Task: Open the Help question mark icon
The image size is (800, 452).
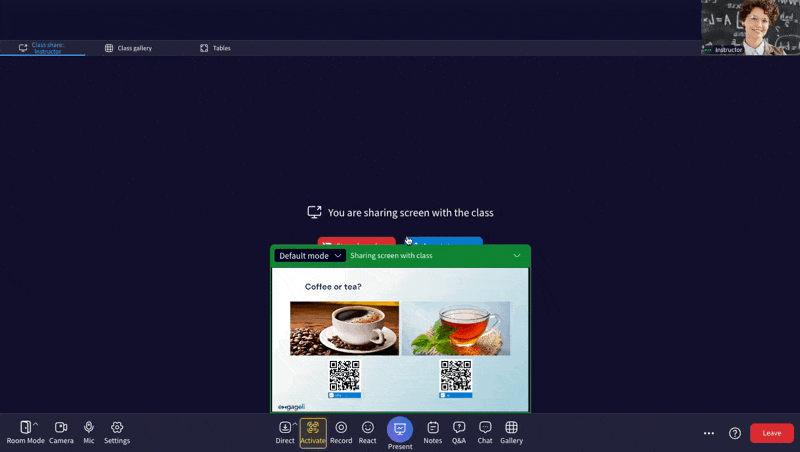Action: coord(735,433)
